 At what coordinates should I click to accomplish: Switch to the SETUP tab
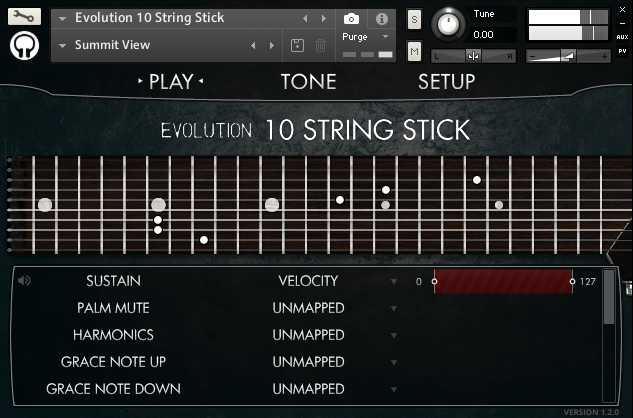(446, 82)
